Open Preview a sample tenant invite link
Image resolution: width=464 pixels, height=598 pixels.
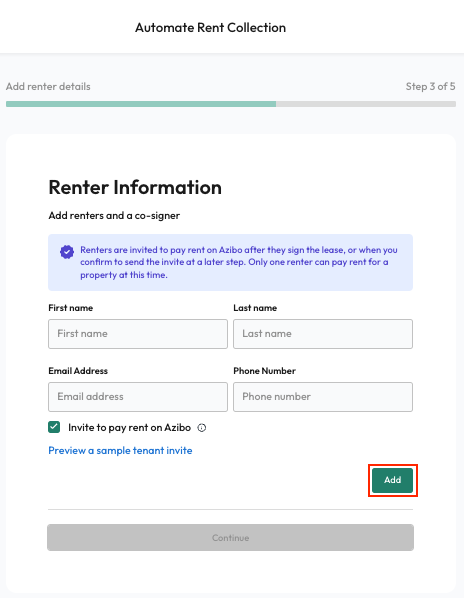120,450
